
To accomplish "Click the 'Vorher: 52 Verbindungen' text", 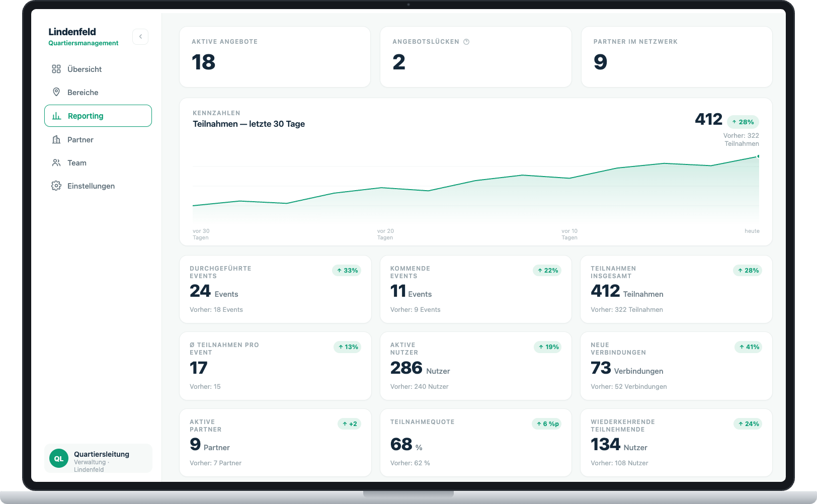I will point(629,386).
